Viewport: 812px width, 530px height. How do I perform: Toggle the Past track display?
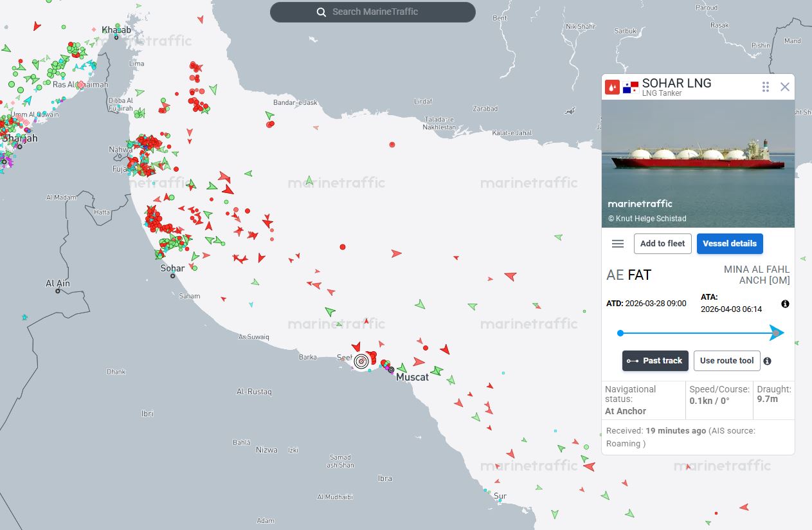click(655, 361)
